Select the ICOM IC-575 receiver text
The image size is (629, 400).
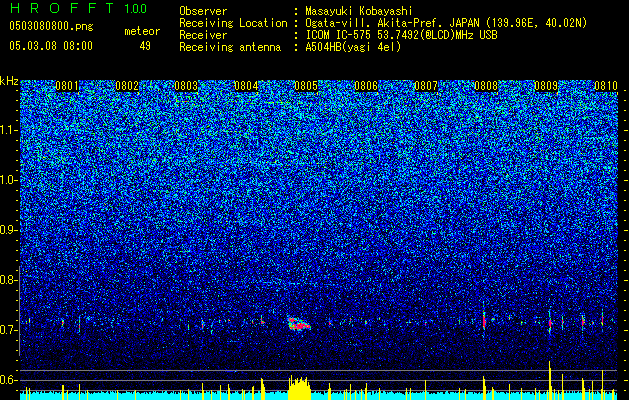401,35
